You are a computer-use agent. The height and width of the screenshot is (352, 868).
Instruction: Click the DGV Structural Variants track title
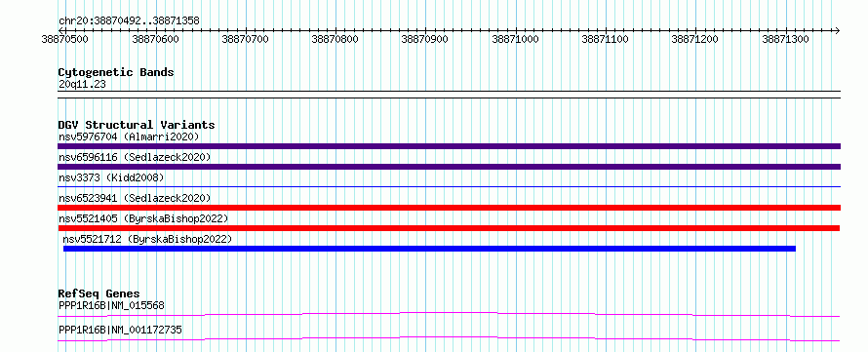(137, 125)
